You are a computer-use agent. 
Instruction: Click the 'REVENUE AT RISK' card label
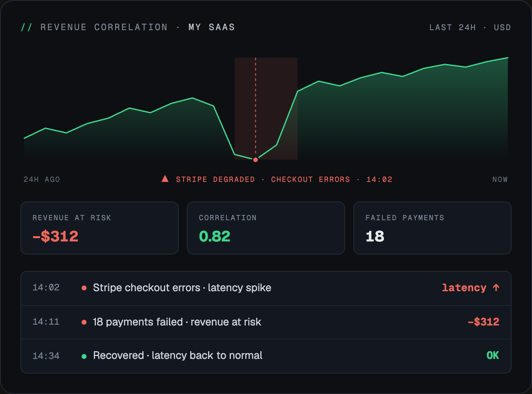[x=72, y=218]
